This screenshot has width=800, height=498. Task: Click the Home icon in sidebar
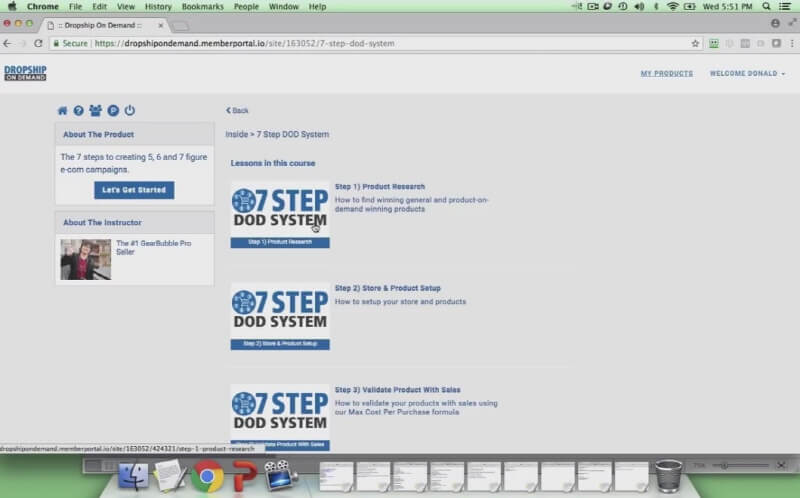point(62,110)
